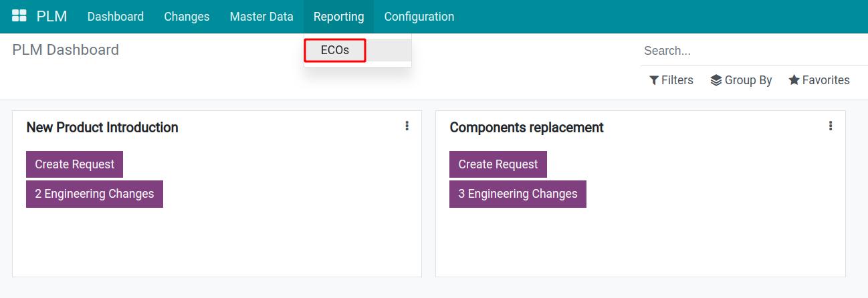Expand the Group By dropdown
This screenshot has height=298, width=868.
tap(741, 80)
